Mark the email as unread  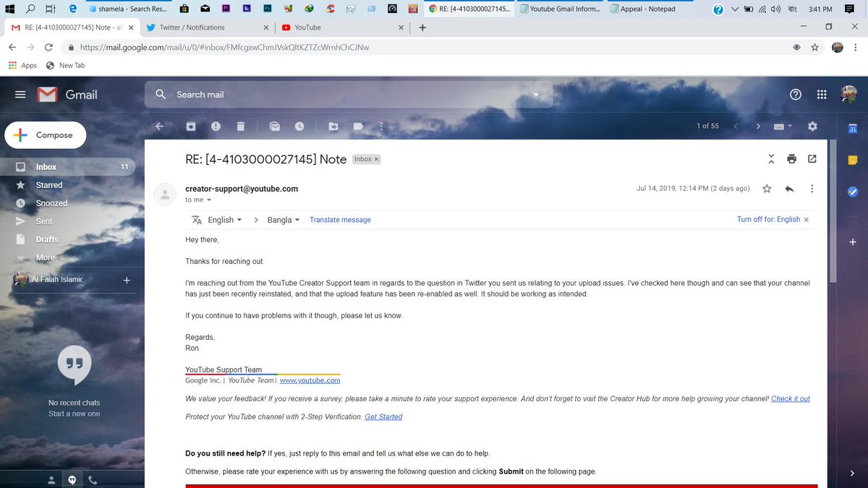point(275,126)
